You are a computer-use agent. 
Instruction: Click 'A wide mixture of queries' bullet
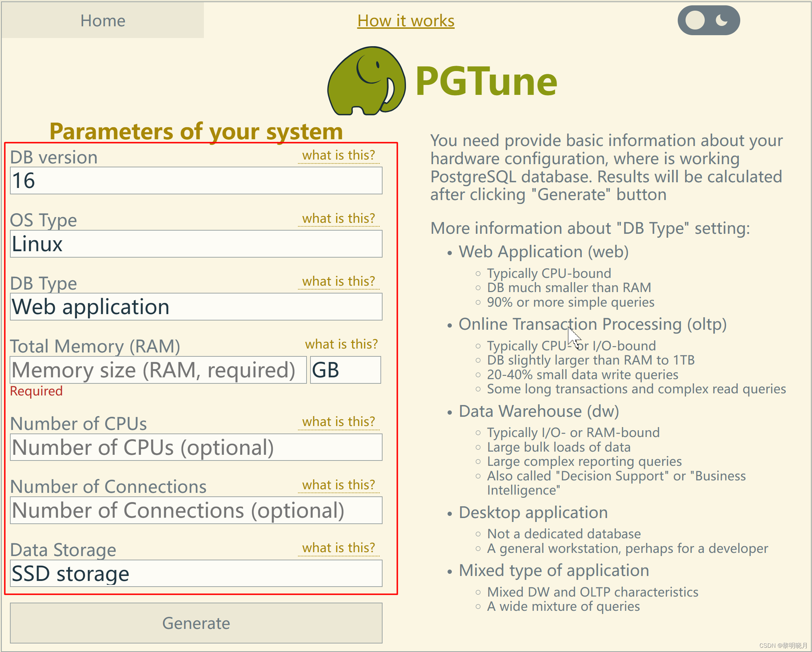tap(563, 607)
